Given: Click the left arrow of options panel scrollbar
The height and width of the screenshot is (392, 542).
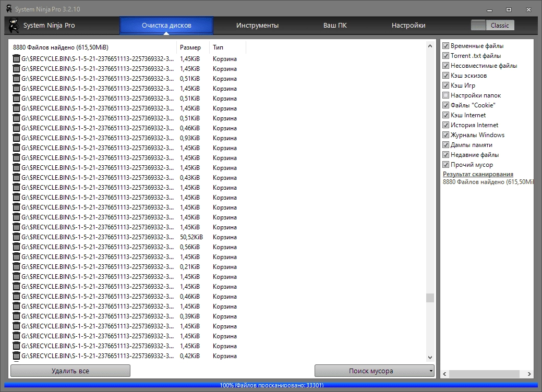Looking at the screenshot, I should tap(445, 374).
